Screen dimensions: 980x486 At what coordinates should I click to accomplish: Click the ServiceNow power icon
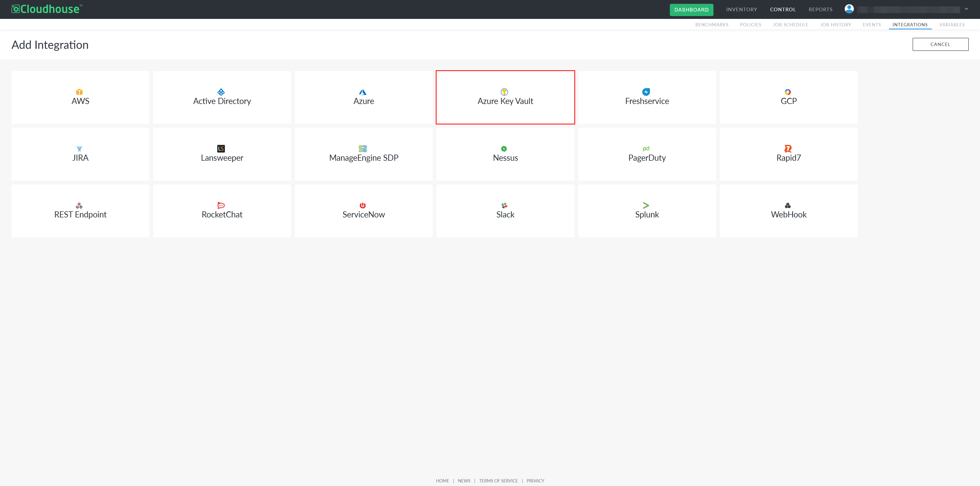pos(362,206)
